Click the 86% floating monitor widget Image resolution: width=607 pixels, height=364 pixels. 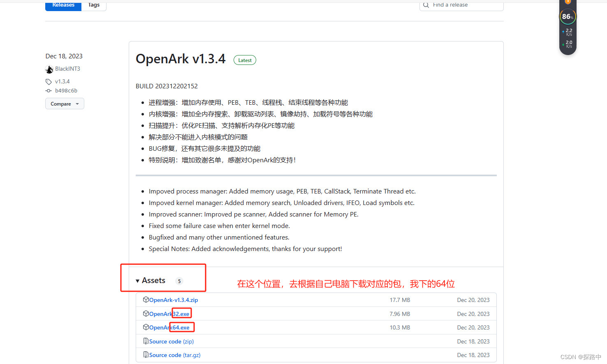click(x=568, y=16)
